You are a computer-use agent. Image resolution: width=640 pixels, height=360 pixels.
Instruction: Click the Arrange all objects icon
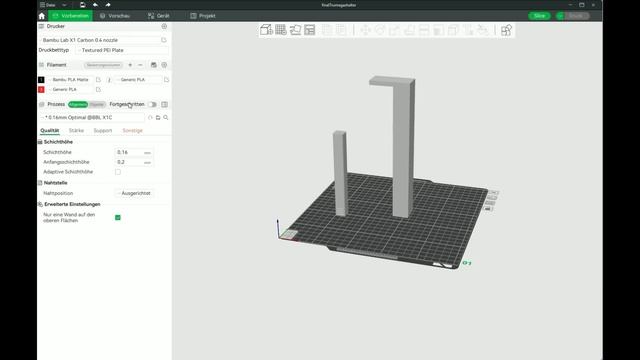click(x=310, y=30)
